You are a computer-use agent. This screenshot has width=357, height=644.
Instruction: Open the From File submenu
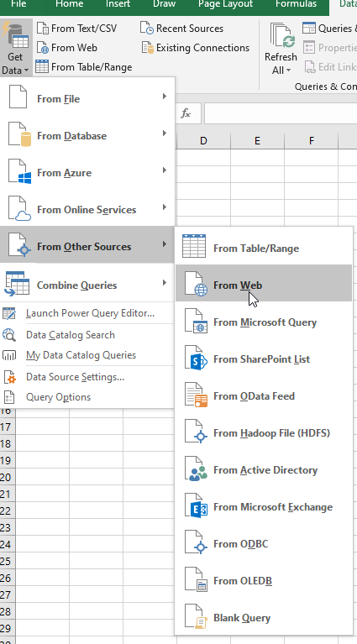[x=87, y=97]
